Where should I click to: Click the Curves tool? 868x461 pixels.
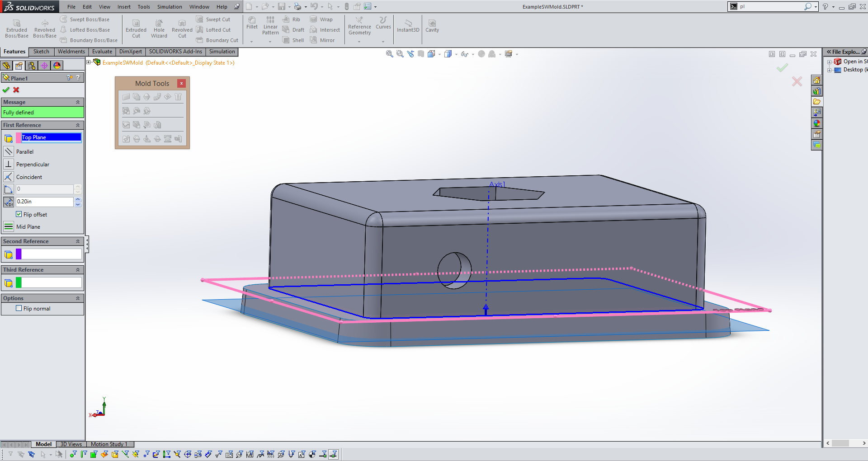[x=383, y=23]
